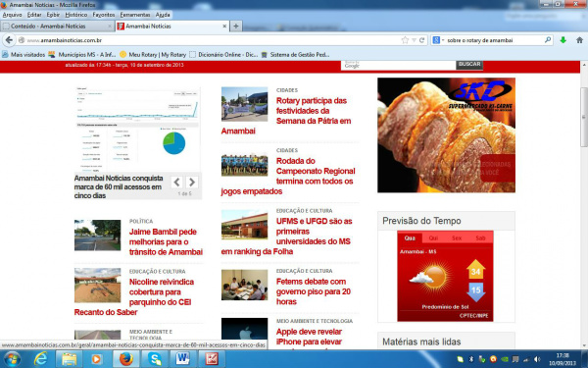Switch to Conteúdo - Amambai Notícias tab

coord(58,26)
